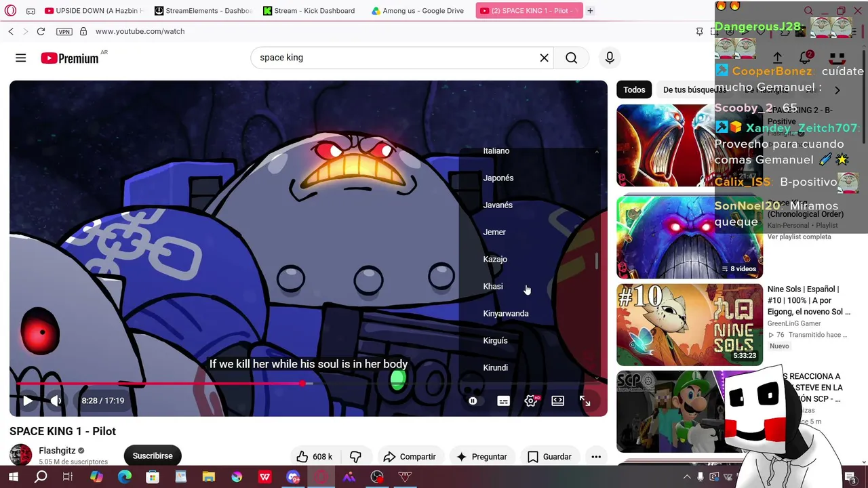
Task: Open the 8 videos playlist thumbnail
Action: pyautogui.click(x=690, y=238)
